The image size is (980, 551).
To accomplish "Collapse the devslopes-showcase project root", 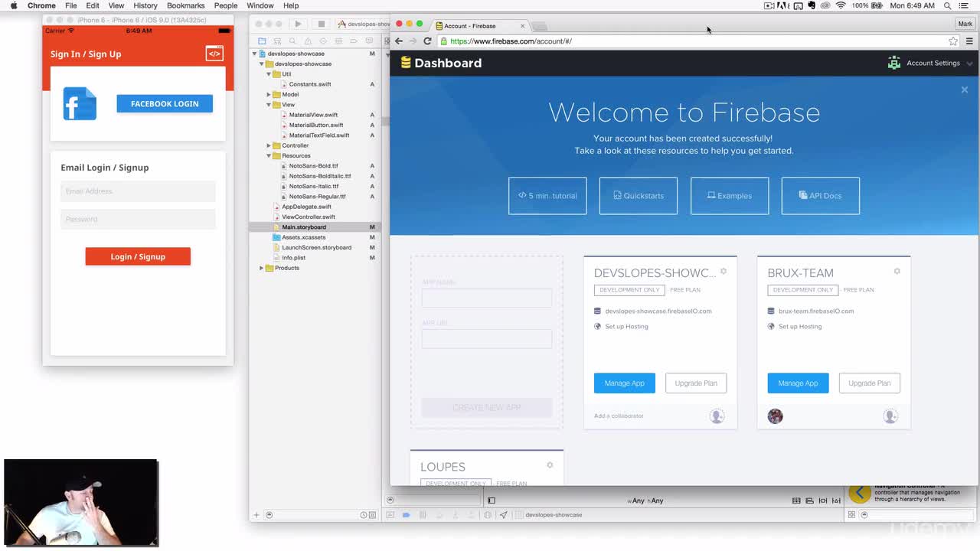I will click(255, 54).
